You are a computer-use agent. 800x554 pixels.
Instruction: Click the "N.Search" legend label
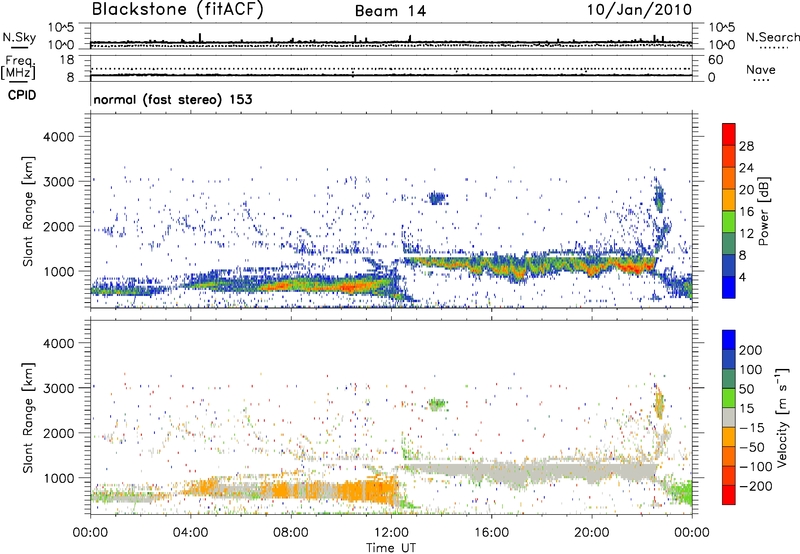click(x=772, y=37)
